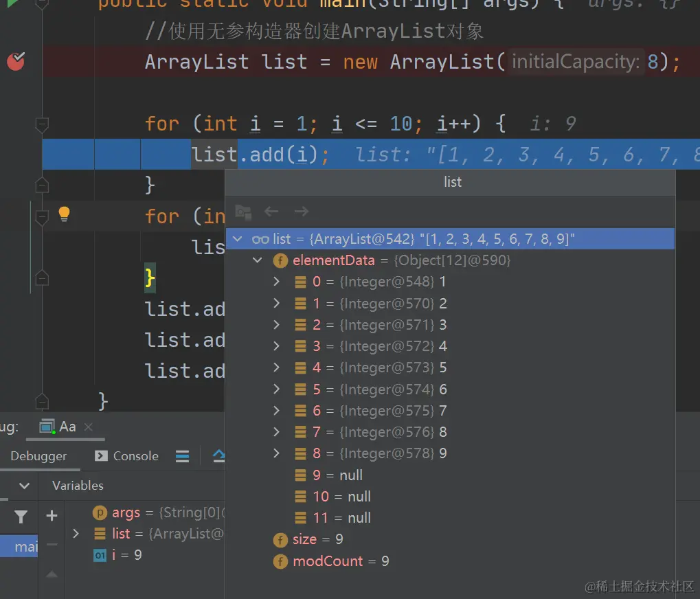Select the 'main' frame in the frames list
This screenshot has width=700, height=599.
pyautogui.click(x=19, y=546)
